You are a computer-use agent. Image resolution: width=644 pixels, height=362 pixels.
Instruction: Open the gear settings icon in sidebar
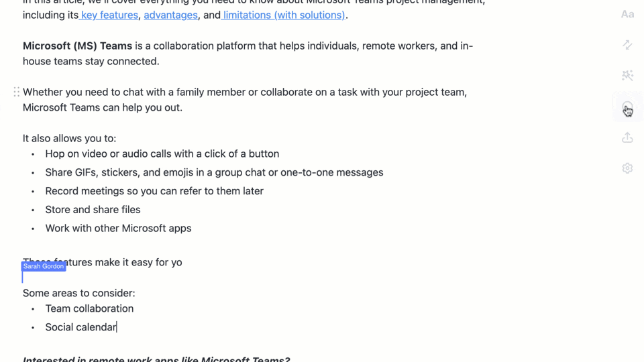click(627, 168)
